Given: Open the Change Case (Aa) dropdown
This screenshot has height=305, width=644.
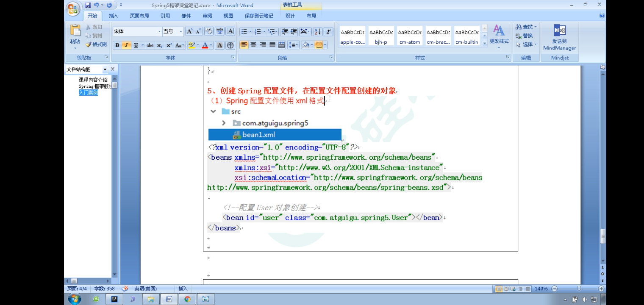Looking at the screenshot, I should tap(180, 45).
